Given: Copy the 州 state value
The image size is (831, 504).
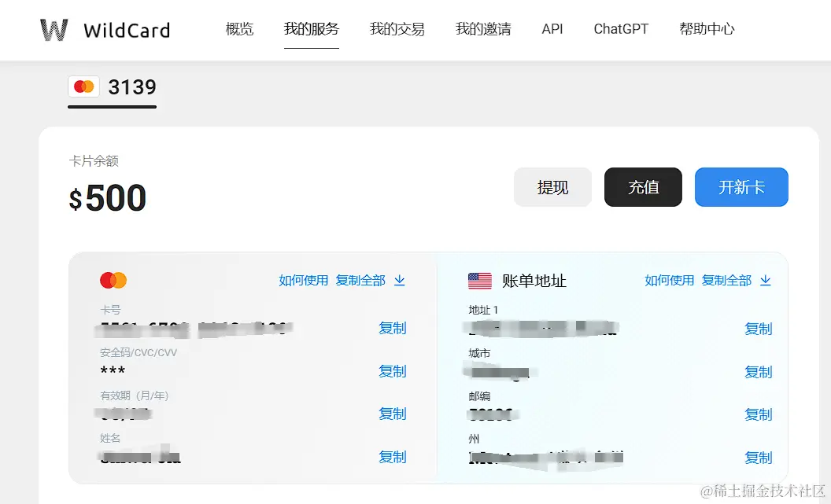Looking at the screenshot, I should coord(759,458).
